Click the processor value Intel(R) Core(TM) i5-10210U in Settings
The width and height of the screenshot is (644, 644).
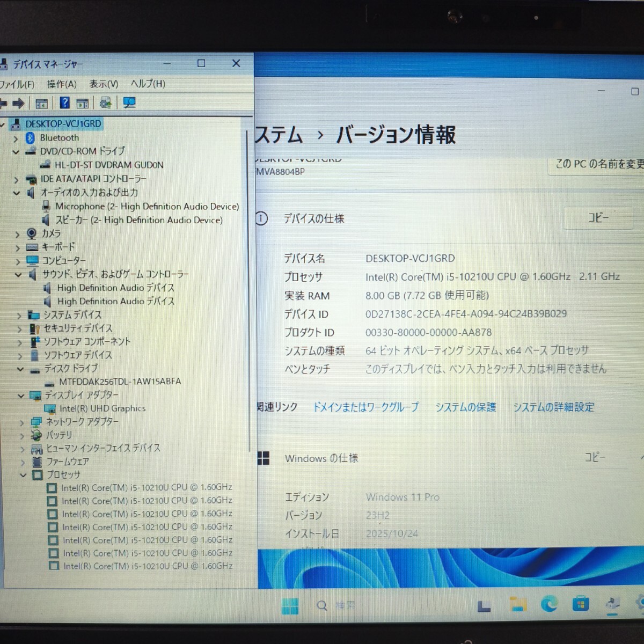coord(493,277)
